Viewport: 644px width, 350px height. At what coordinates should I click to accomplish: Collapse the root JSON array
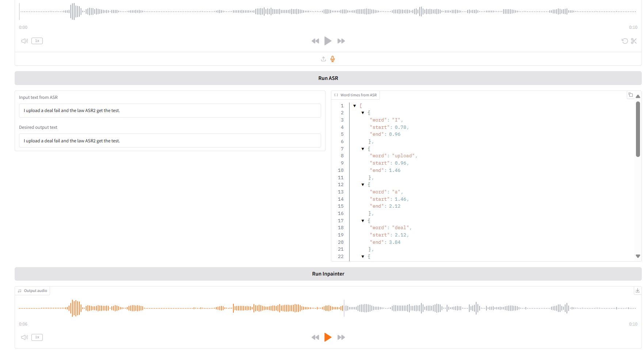355,106
